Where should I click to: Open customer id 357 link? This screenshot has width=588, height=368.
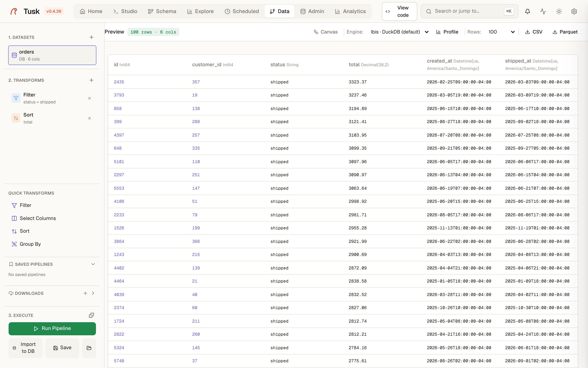click(x=196, y=82)
